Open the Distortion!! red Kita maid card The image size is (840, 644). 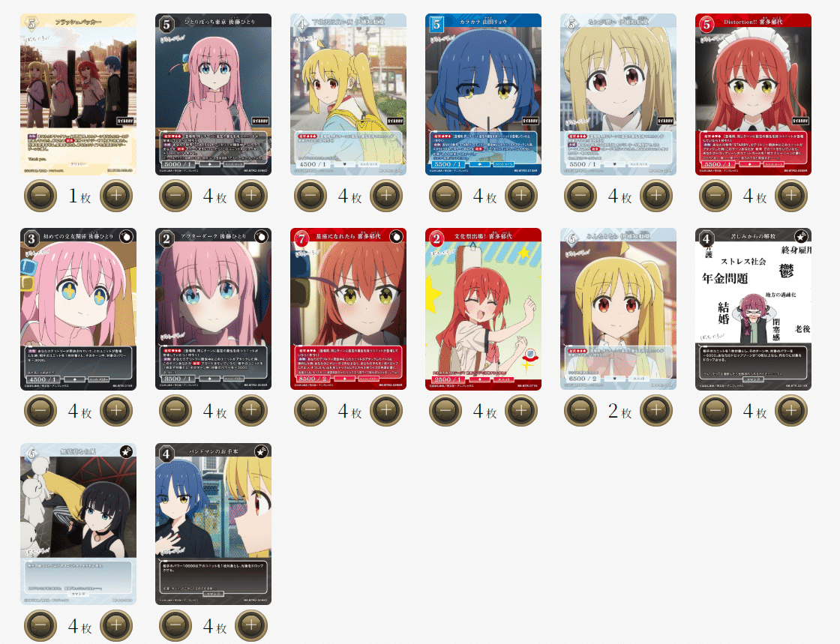click(753, 94)
